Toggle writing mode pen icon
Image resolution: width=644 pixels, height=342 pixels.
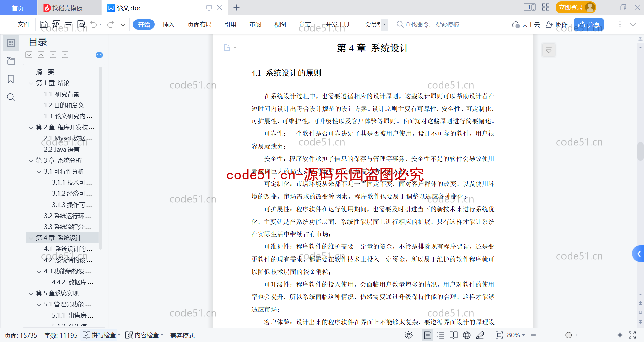[480, 335]
